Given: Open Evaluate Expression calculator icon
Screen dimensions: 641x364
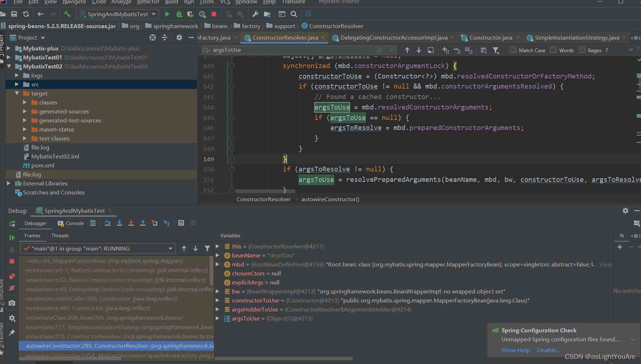Looking at the screenshot, I should (181, 223).
